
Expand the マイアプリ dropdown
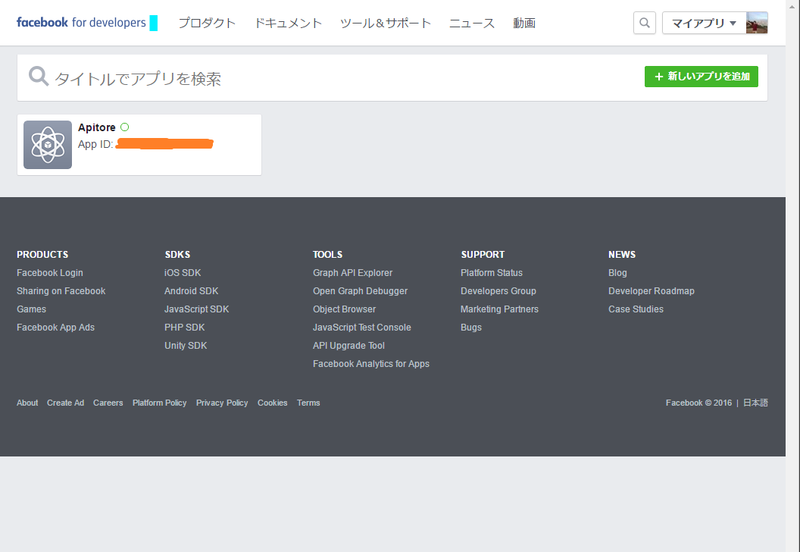click(x=704, y=23)
